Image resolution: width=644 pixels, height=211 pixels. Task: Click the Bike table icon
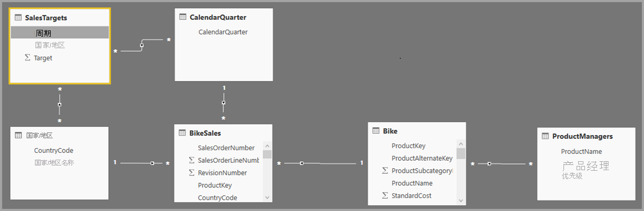[x=376, y=130]
